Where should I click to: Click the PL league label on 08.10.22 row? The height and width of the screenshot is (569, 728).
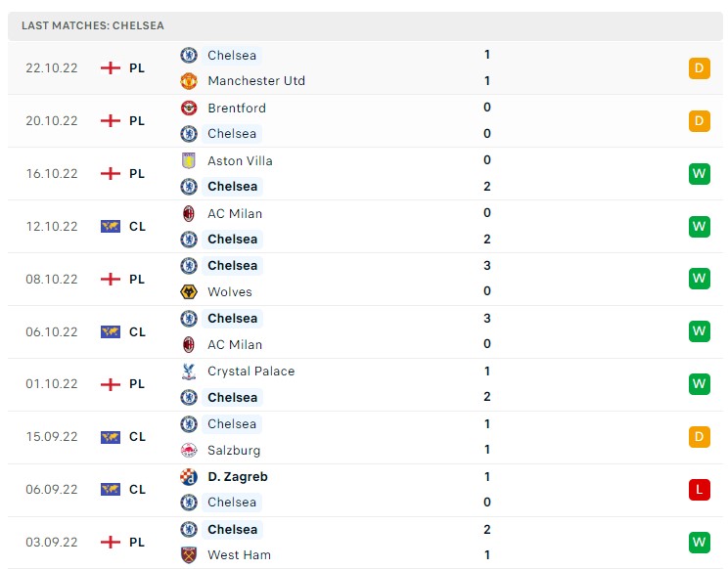point(137,280)
